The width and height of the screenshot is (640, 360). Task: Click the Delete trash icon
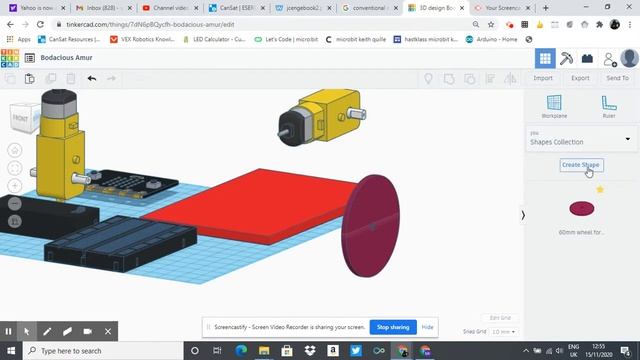[71, 78]
